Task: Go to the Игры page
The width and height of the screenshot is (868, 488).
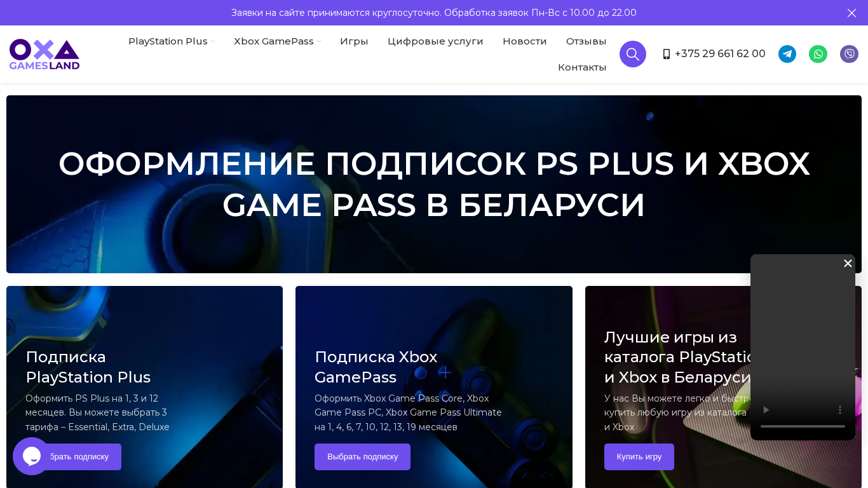Action: [354, 41]
